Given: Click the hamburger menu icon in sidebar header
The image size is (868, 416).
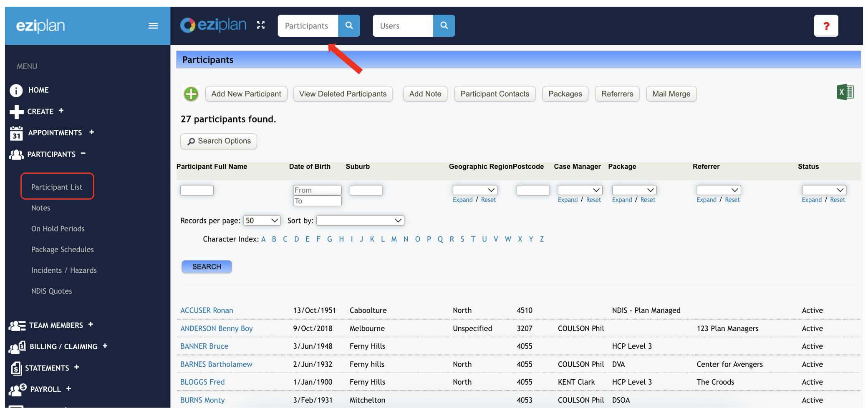Looking at the screenshot, I should (153, 26).
